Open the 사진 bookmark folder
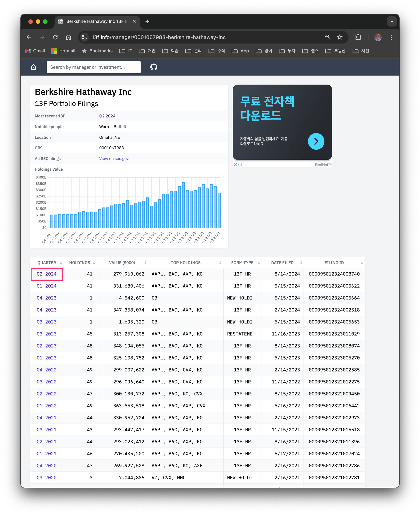This screenshot has height=515, width=420. [361, 51]
